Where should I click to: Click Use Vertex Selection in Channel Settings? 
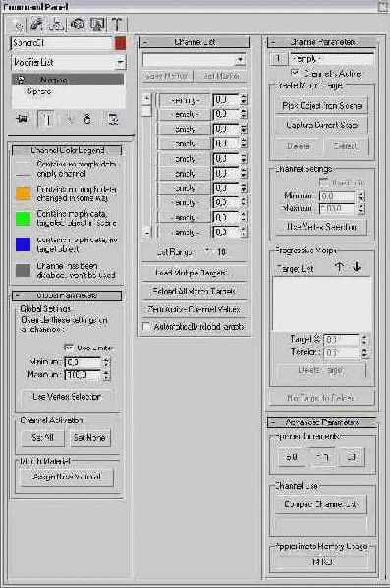pos(321,227)
